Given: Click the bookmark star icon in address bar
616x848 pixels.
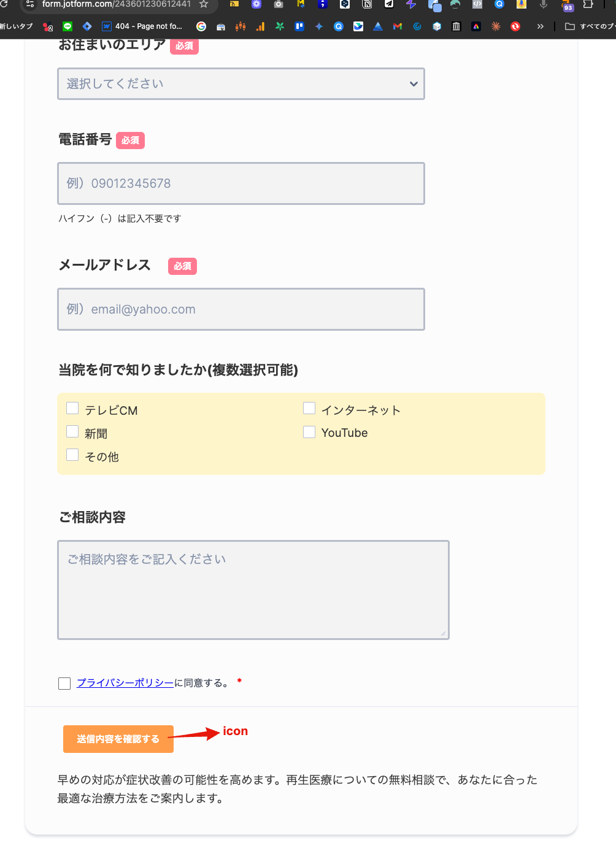Looking at the screenshot, I should pyautogui.click(x=204, y=4).
